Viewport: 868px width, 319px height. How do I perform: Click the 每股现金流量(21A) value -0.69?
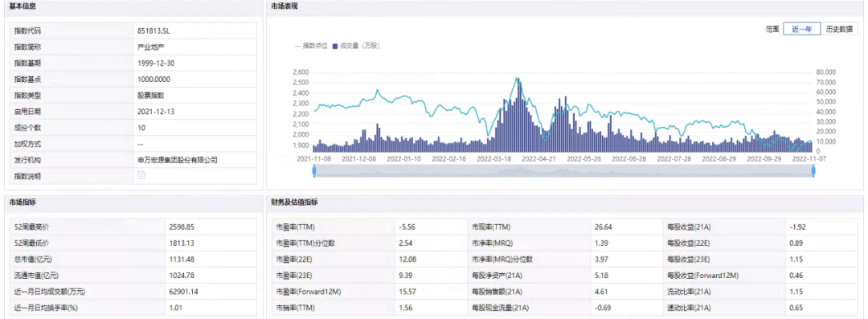pos(602,308)
